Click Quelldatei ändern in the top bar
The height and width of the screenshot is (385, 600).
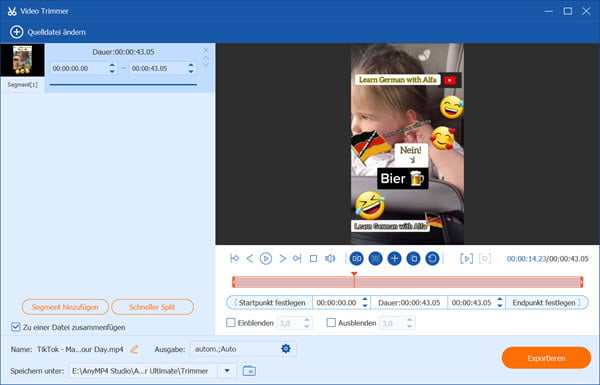(x=48, y=32)
